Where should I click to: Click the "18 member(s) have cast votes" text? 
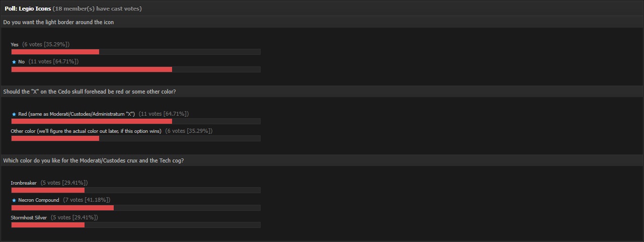coord(97,9)
